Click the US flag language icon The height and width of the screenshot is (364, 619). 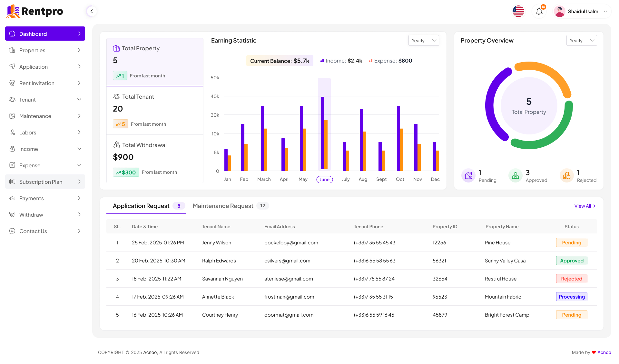pos(518,12)
